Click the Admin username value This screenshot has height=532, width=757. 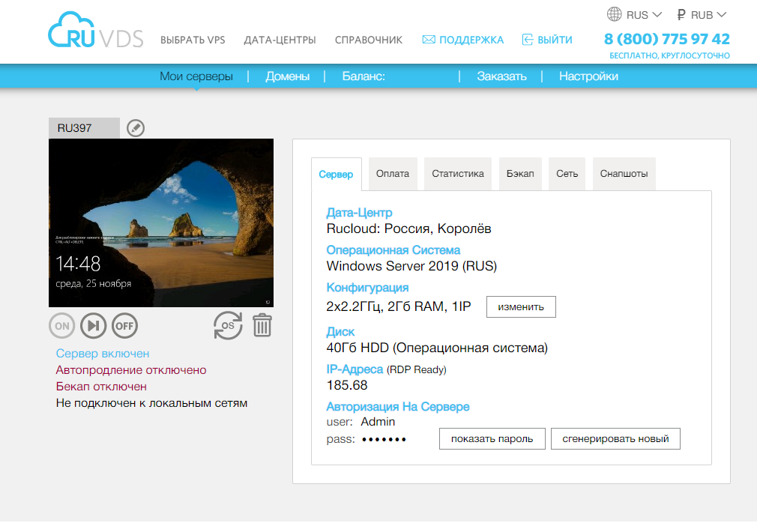click(x=378, y=421)
